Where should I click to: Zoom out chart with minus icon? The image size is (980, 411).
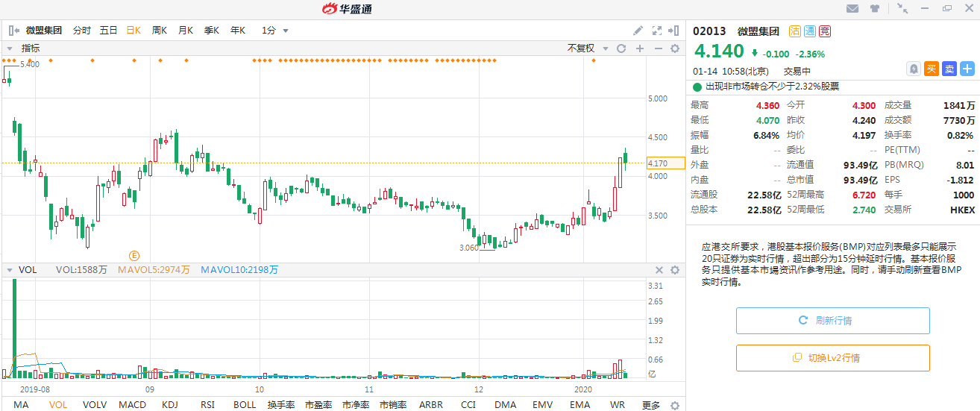coord(658,48)
